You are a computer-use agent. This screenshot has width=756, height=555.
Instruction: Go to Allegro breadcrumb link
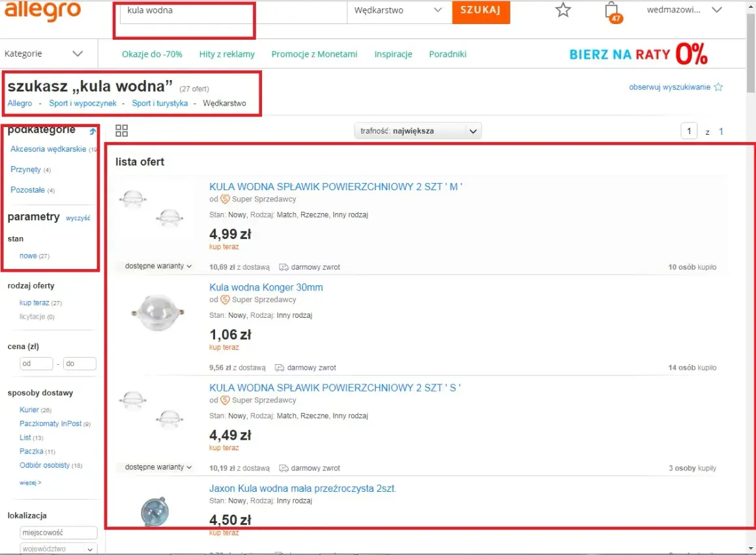click(20, 103)
